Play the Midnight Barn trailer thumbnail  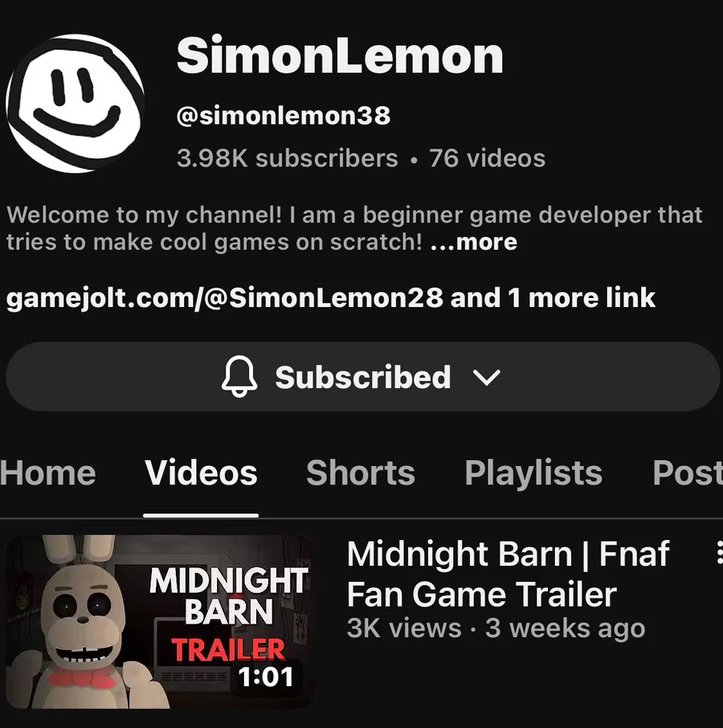click(160, 622)
